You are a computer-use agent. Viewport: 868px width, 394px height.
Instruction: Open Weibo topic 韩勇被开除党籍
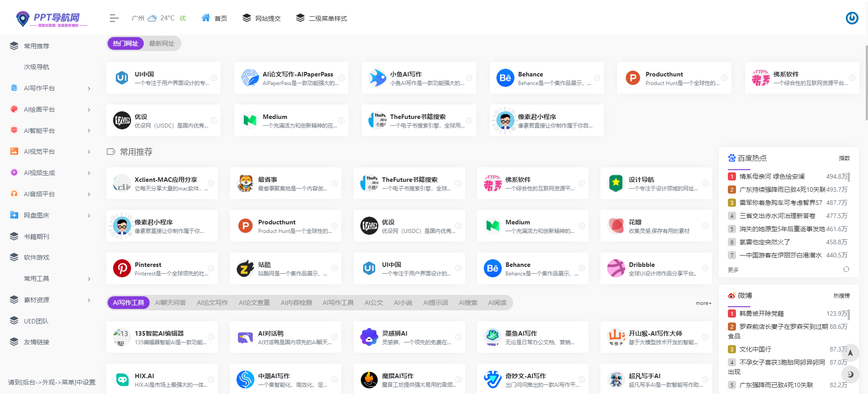762,313
